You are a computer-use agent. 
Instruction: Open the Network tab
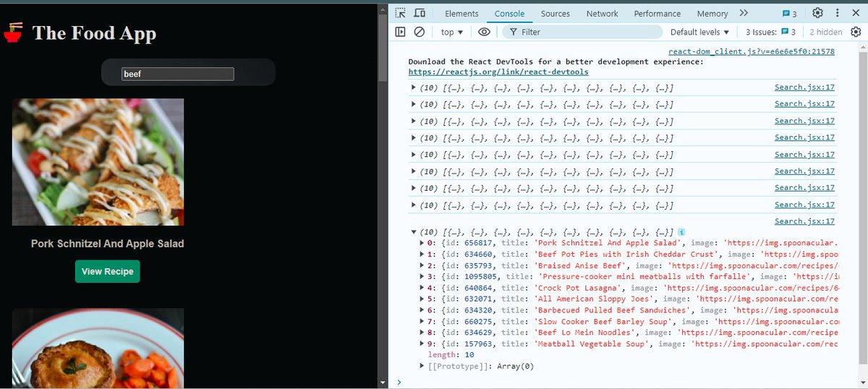click(602, 14)
